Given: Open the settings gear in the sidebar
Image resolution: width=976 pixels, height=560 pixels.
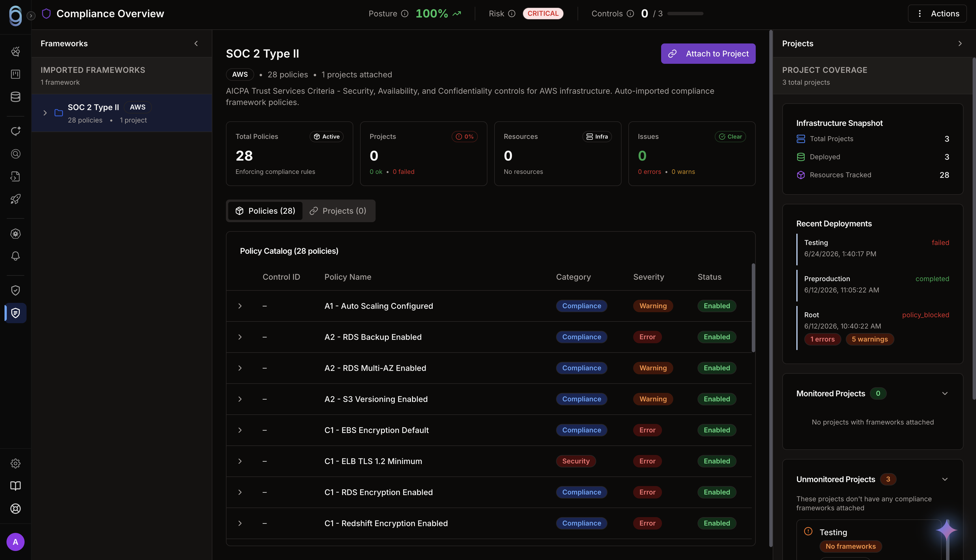Looking at the screenshot, I should point(15,463).
